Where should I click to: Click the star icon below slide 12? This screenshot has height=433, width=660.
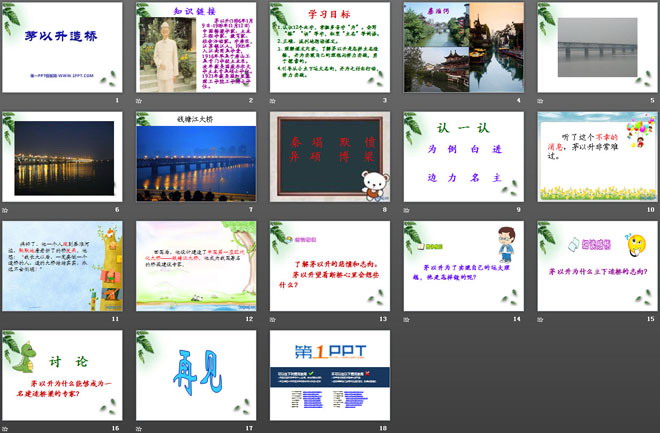point(141,319)
